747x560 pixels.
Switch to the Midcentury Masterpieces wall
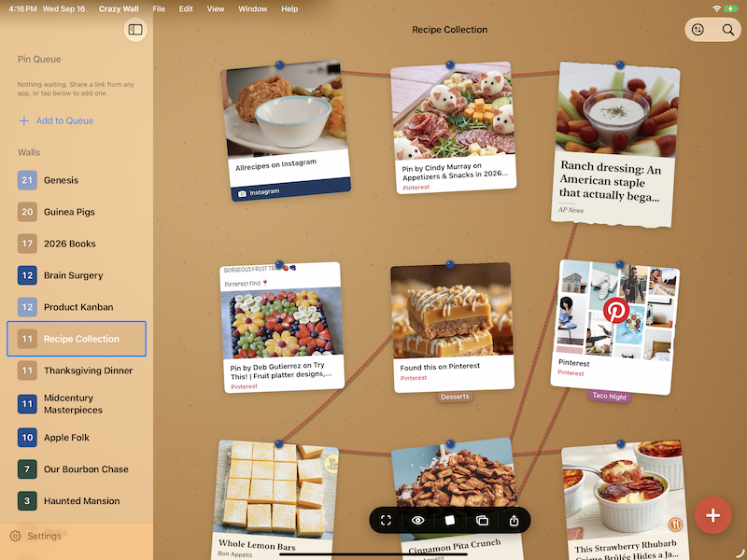[77, 404]
